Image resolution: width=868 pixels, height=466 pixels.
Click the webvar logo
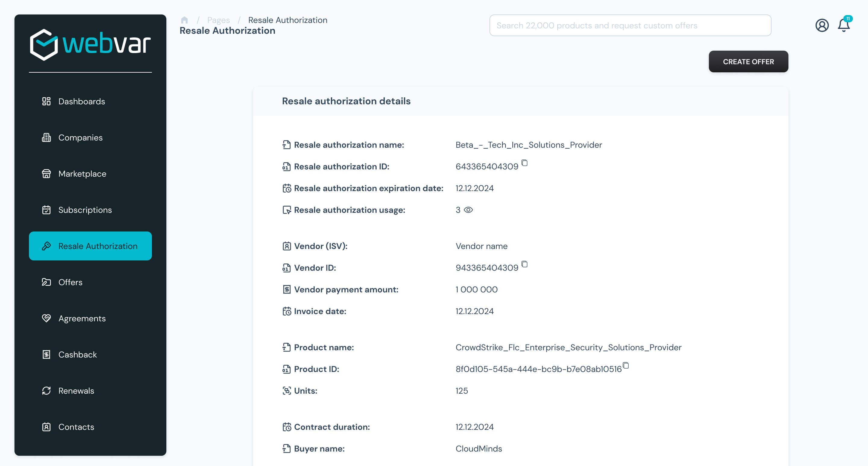pyautogui.click(x=90, y=45)
